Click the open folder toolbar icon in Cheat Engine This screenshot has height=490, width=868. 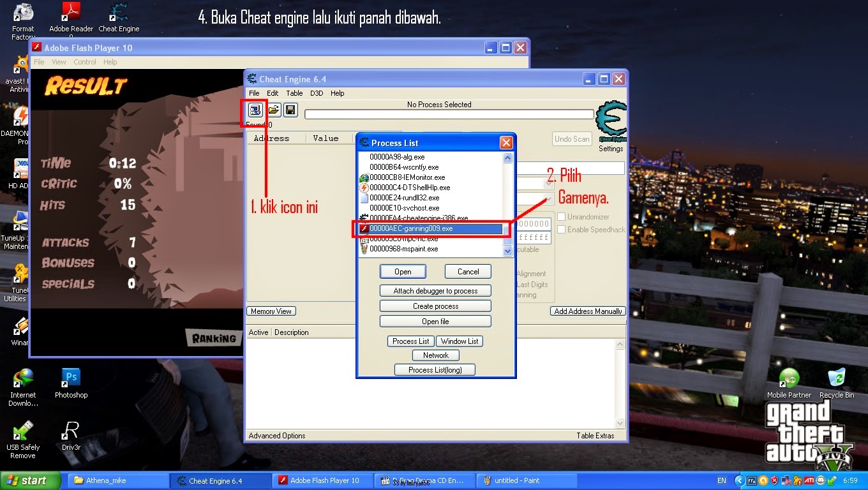click(274, 110)
